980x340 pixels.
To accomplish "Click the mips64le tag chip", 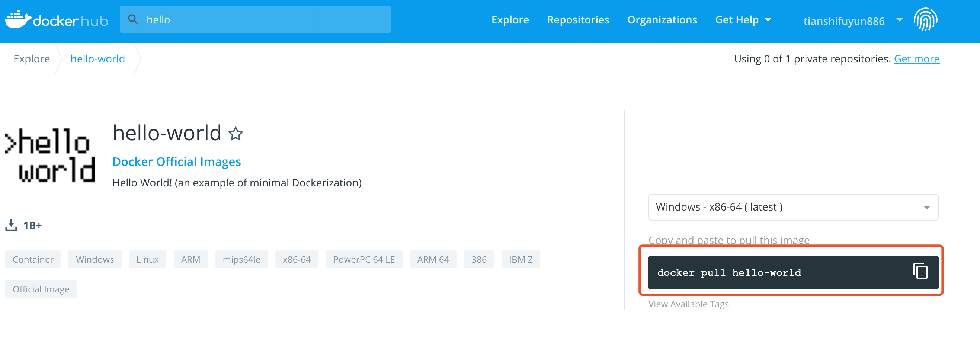I will pyautogui.click(x=241, y=259).
